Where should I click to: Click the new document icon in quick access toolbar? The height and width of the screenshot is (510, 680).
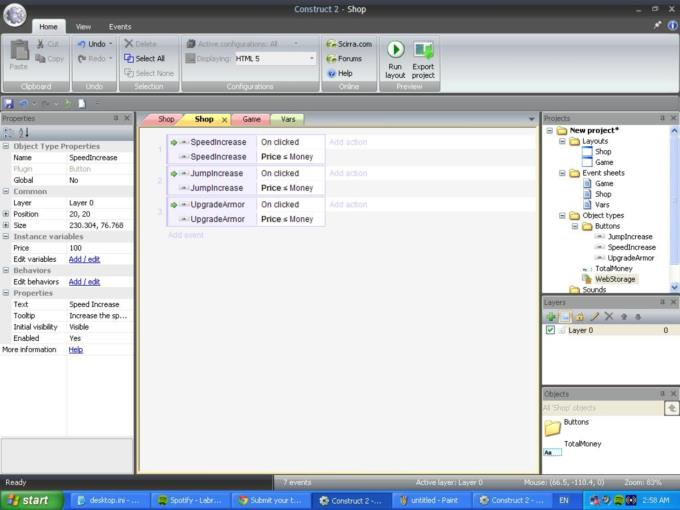tap(82, 104)
